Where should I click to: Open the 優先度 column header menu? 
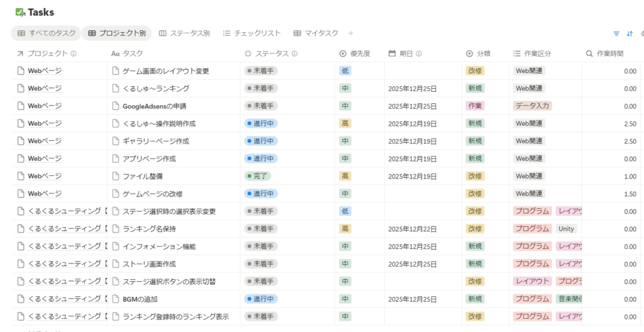[x=355, y=54]
